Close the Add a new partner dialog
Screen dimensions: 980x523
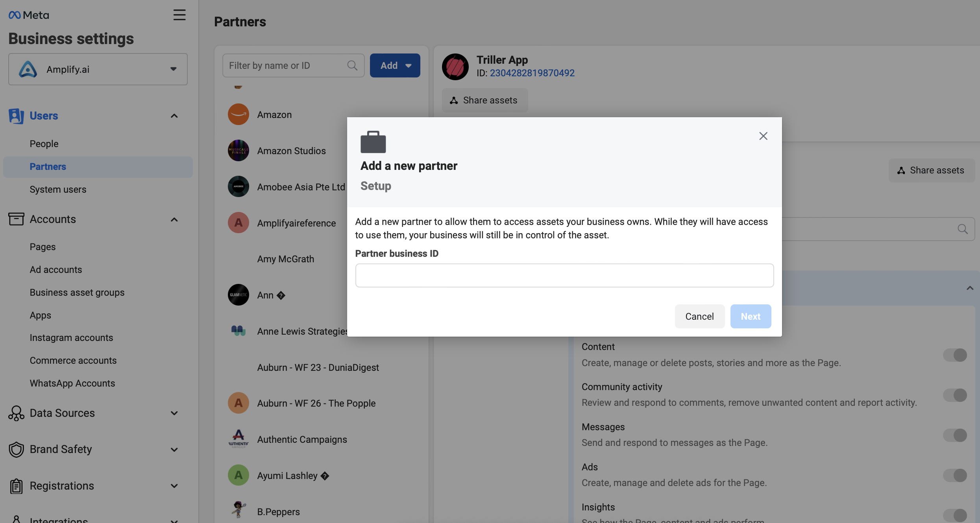(763, 136)
